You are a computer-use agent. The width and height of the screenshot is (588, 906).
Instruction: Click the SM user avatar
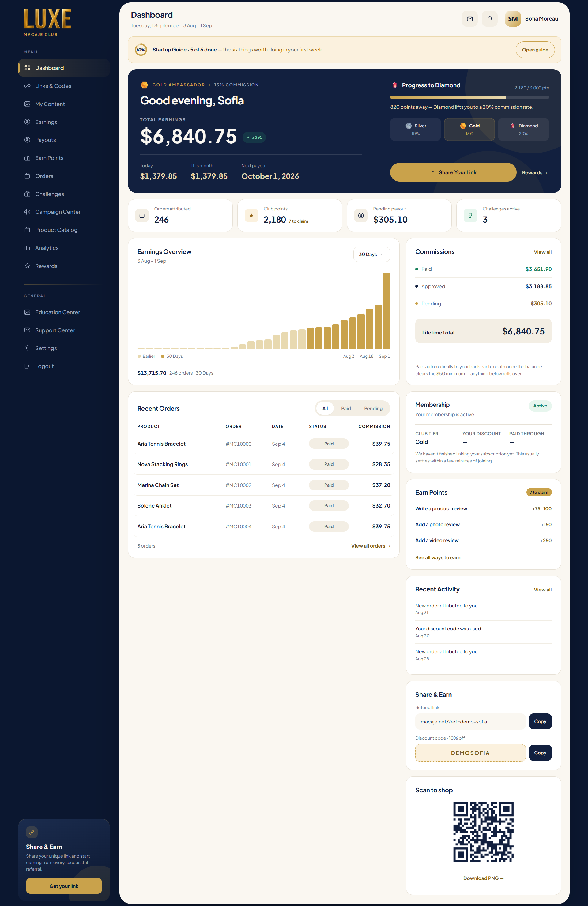point(513,19)
